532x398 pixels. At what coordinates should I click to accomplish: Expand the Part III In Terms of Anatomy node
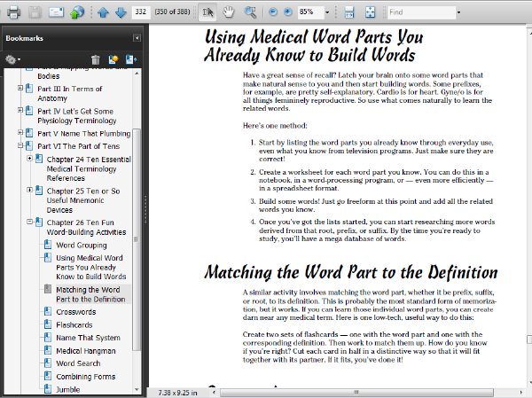point(20,88)
